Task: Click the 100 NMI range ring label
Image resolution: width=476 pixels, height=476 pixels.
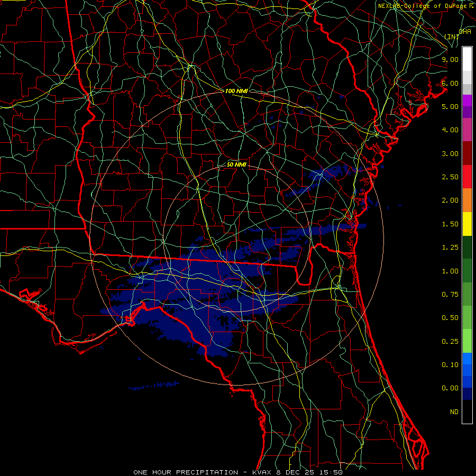Action: [236, 91]
